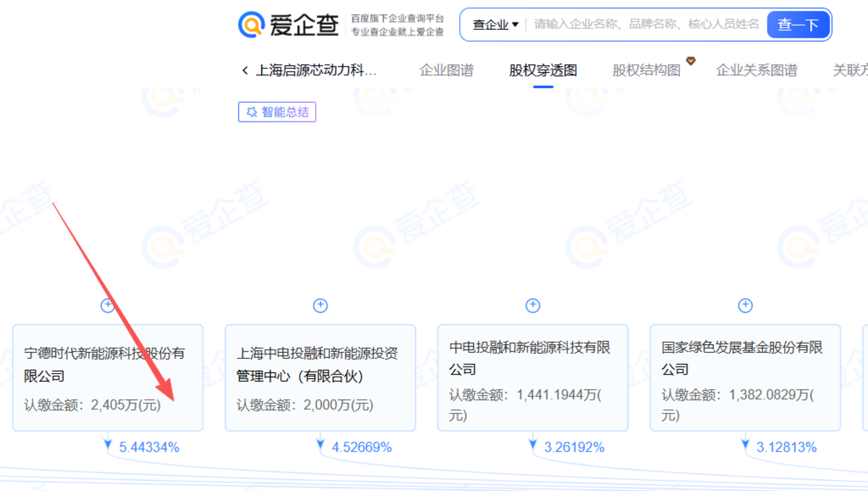Viewport: 868px width, 491px height.
Task: Focus the company name search input field
Action: pos(647,25)
